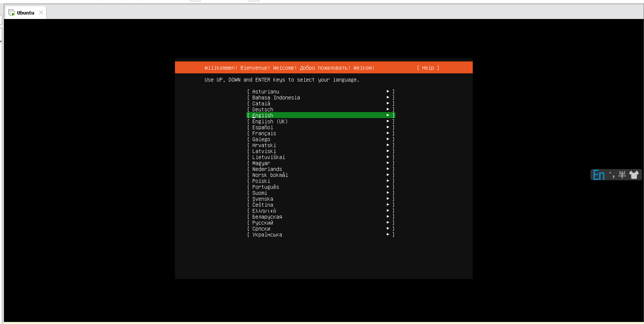This screenshot has width=644, height=324.
Task: Click the arrow beside Українська
Action: pyautogui.click(x=388, y=234)
